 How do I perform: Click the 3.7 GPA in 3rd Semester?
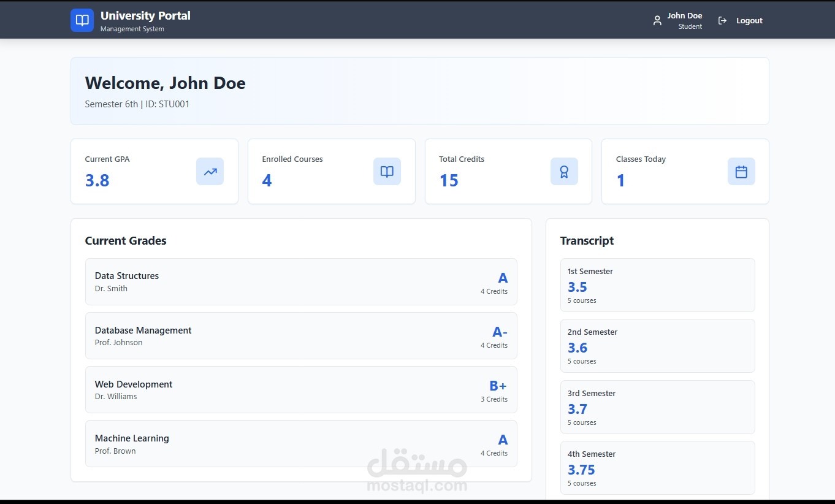tap(578, 409)
